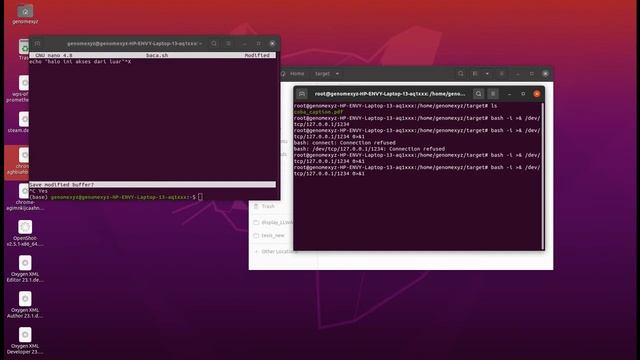The width and height of the screenshot is (640, 360).
Task: Open the Oxygen XML Editor desktop icon
Action: (x=25, y=269)
